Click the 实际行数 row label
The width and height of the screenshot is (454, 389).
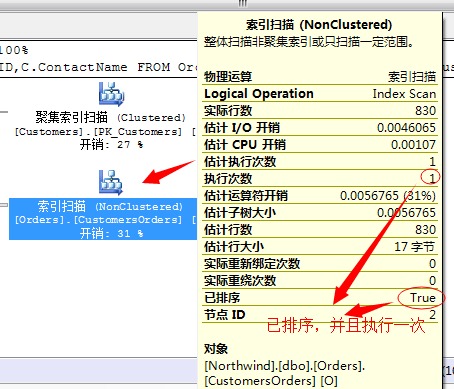(x=228, y=111)
